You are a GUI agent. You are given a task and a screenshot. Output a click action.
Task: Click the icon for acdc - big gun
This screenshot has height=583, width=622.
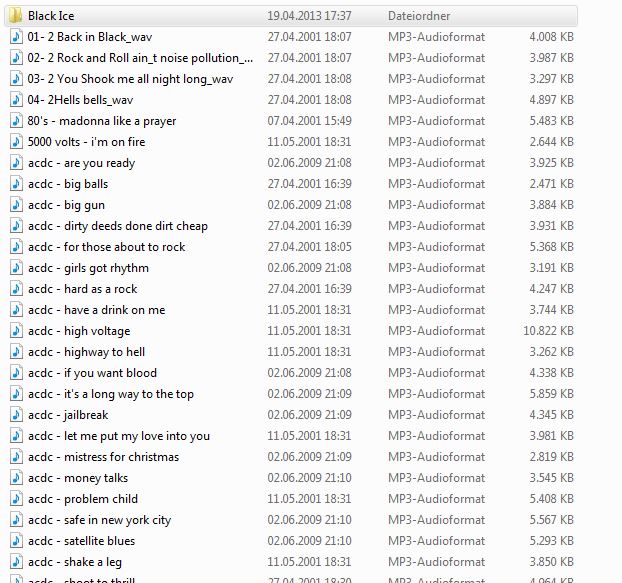click(x=16, y=205)
